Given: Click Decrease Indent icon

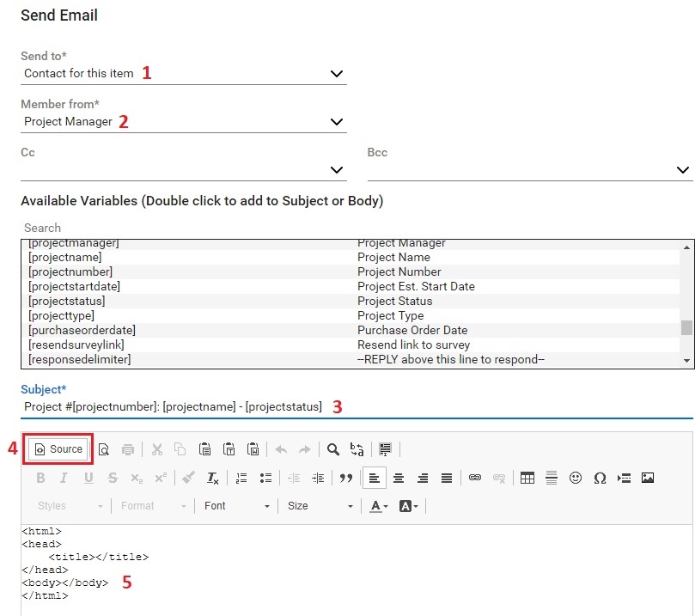Looking at the screenshot, I should (x=294, y=478).
